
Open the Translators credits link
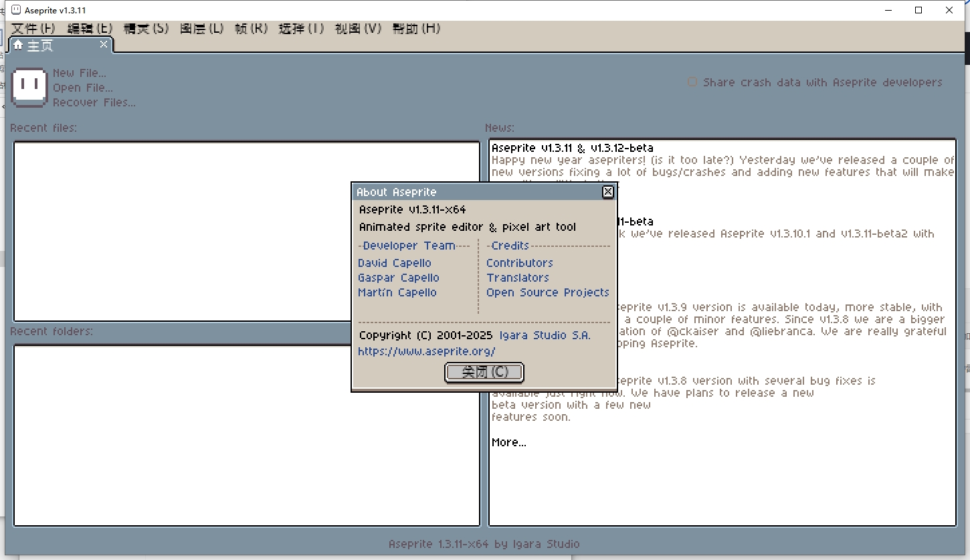pyautogui.click(x=518, y=278)
